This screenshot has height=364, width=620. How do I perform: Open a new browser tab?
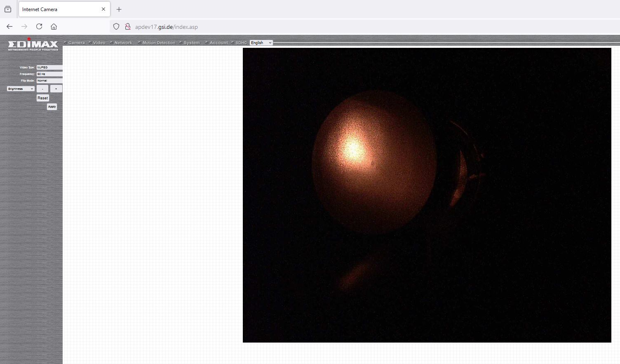(x=119, y=9)
